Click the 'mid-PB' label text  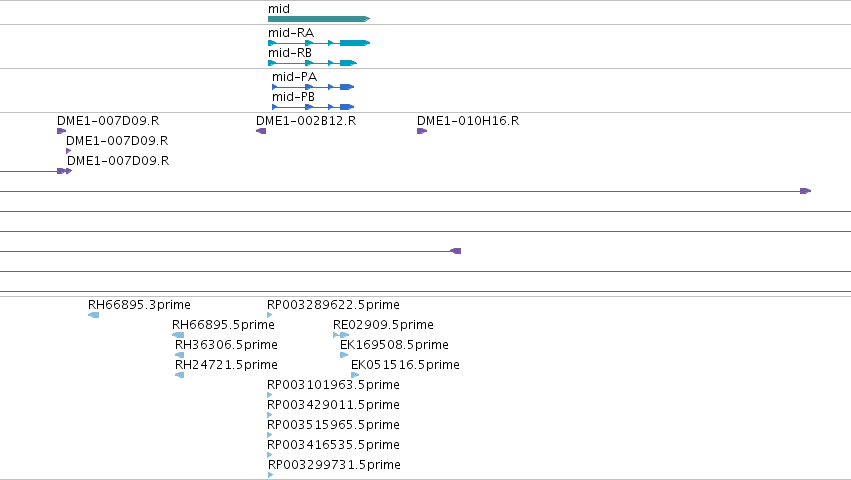(294, 97)
